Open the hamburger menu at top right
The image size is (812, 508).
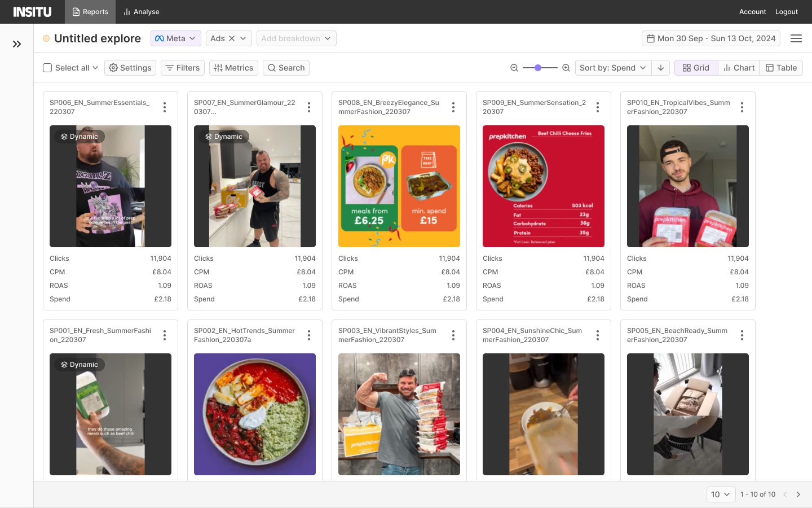[x=796, y=38]
